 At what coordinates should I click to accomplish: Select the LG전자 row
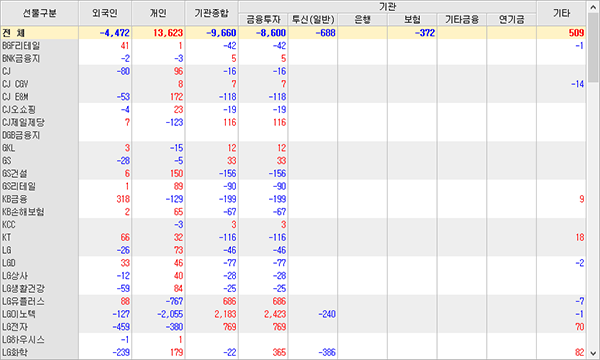[x=293, y=327]
